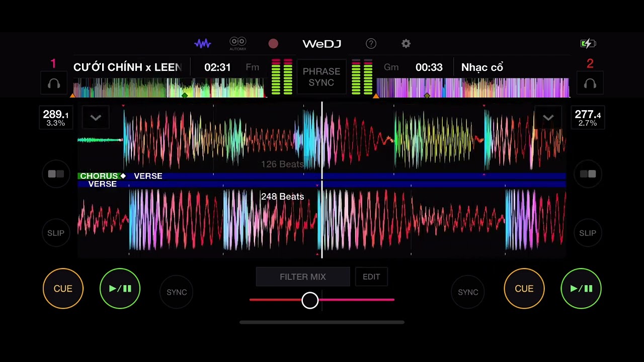
Task: Expand the deck 1 chevron dropdown
Action: (x=96, y=118)
